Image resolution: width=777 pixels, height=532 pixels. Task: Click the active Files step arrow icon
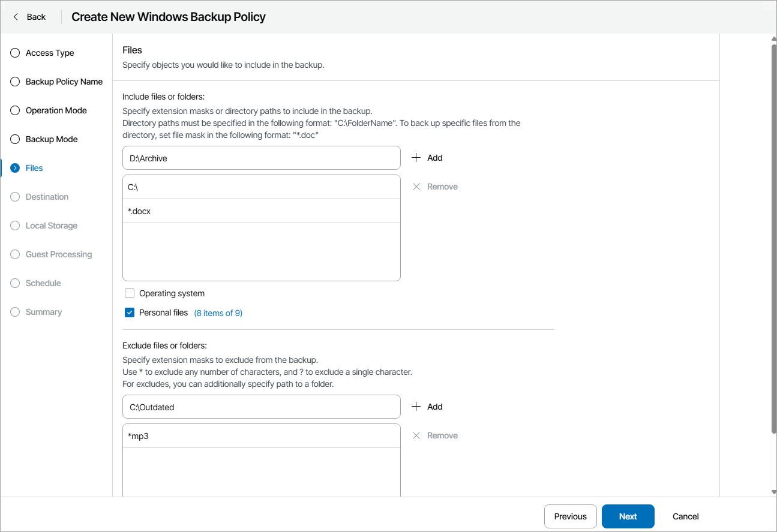click(x=16, y=168)
